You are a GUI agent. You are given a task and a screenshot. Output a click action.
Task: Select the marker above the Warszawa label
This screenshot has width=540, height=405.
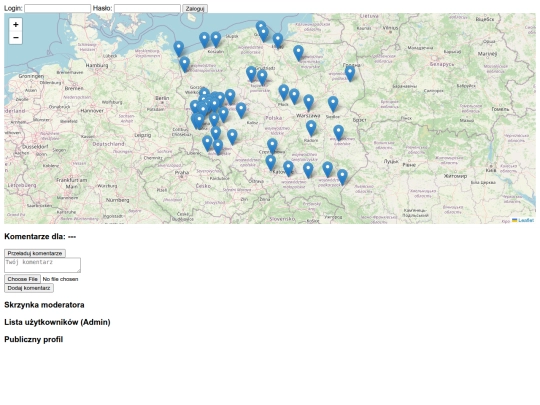tap(309, 103)
